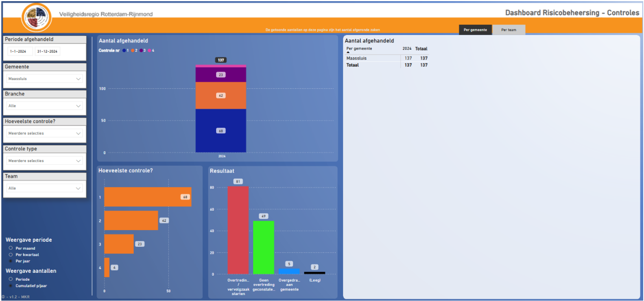This screenshot has height=301, width=644.
Task: Click the red Overtreding result bar
Action: coord(238,230)
